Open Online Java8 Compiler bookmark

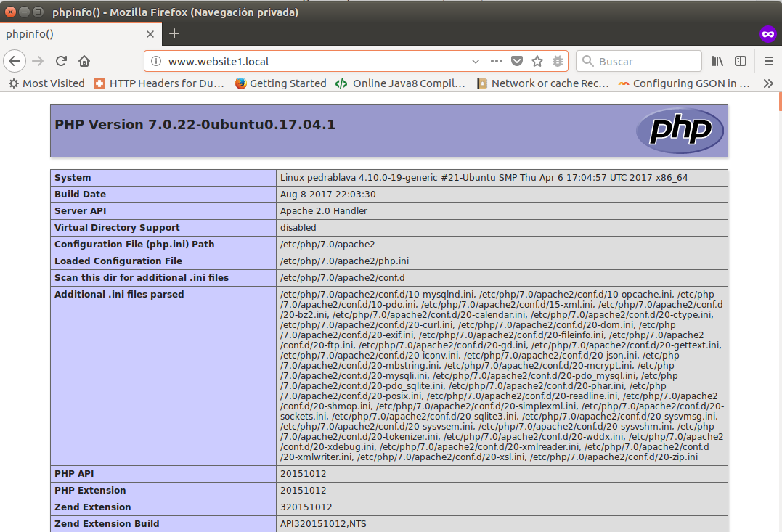tap(400, 83)
